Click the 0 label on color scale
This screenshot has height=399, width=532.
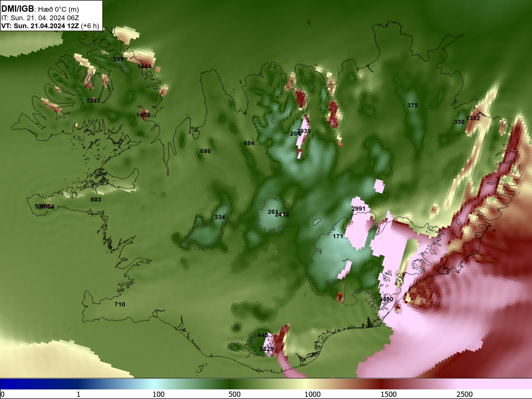[3, 394]
